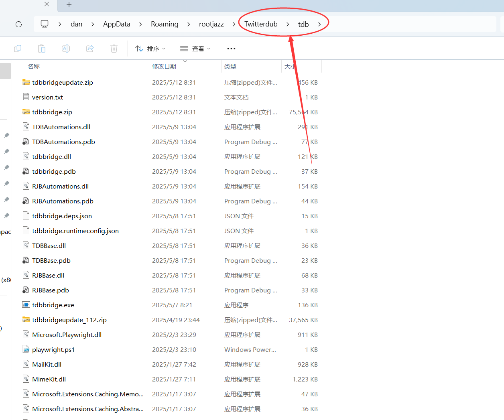Click the paste clipboard icon
Image resolution: width=504 pixels, height=420 pixels.
coord(42,49)
